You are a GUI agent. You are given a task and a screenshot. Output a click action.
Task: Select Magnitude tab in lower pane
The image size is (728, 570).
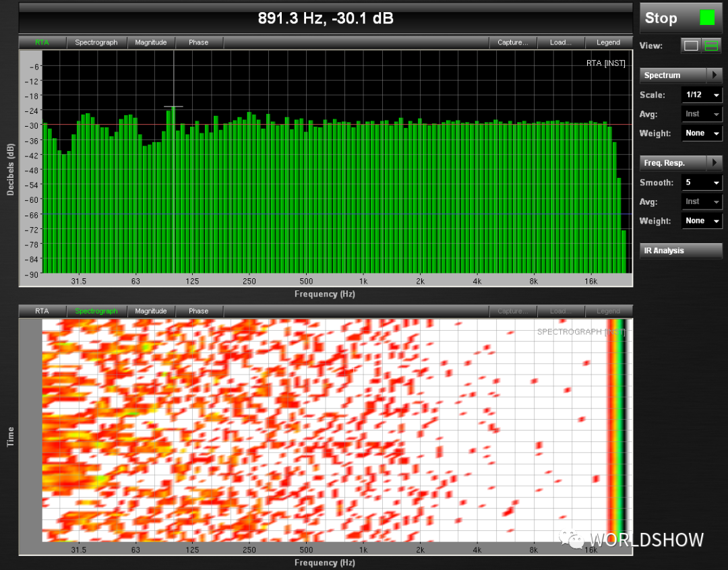click(x=151, y=311)
